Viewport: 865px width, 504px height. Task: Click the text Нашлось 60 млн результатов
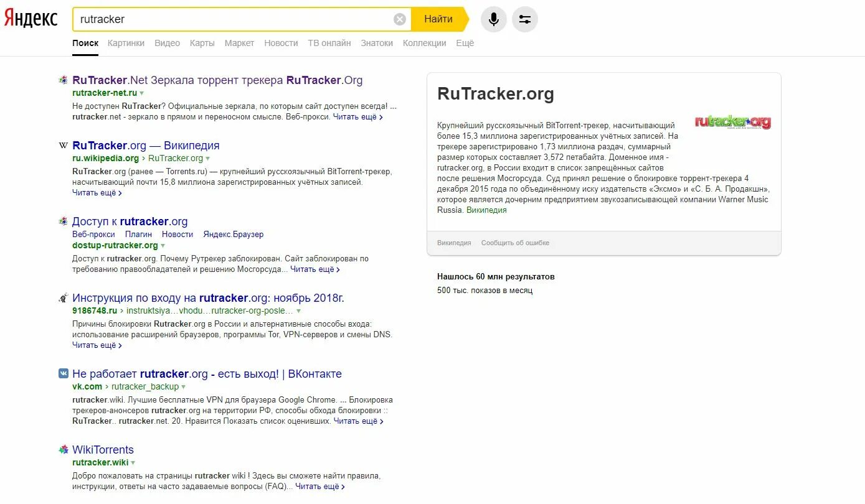496,277
